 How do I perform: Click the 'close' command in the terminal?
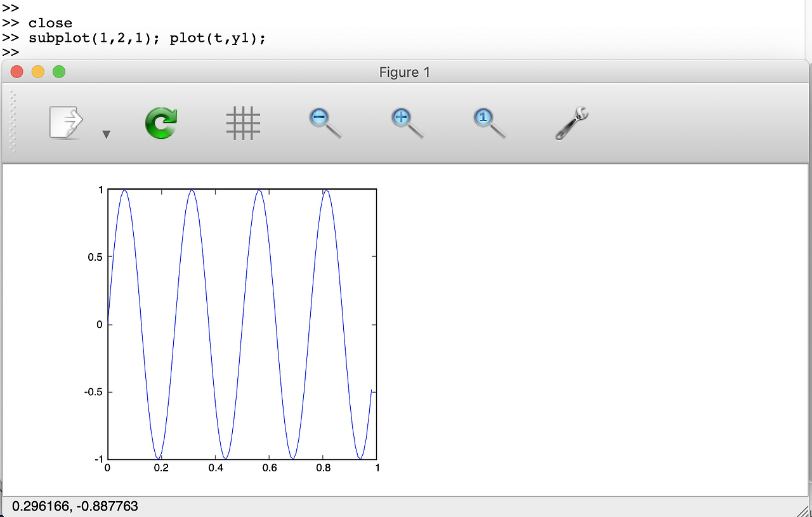[50, 23]
